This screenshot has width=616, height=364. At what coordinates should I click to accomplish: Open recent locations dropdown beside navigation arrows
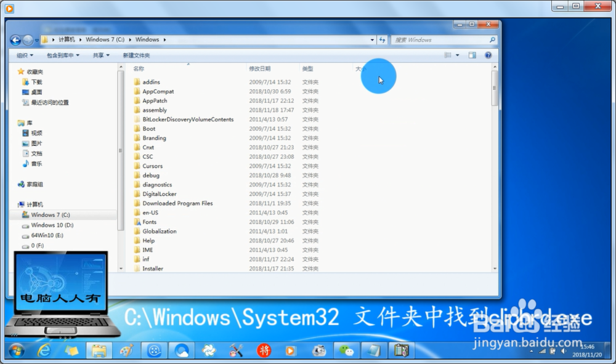click(x=36, y=40)
